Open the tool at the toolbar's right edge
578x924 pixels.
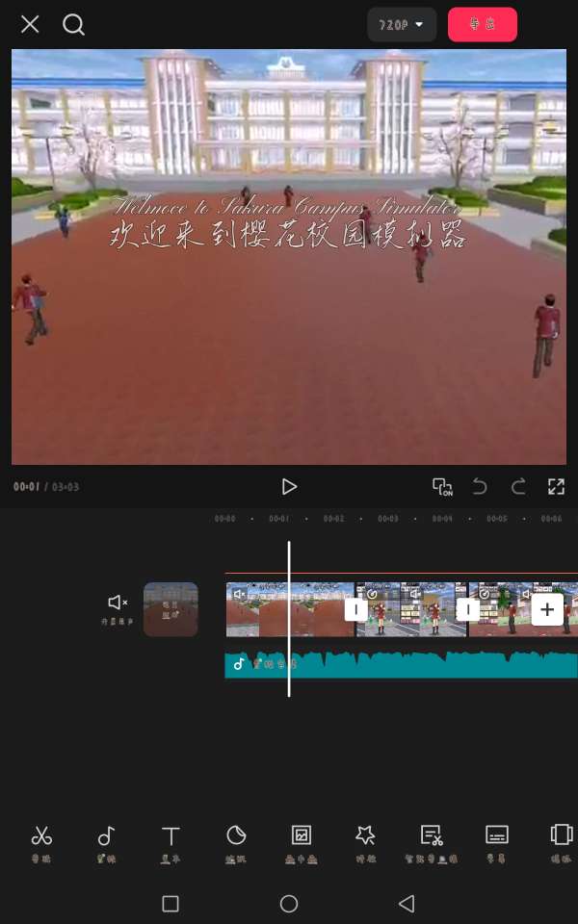[561, 843]
